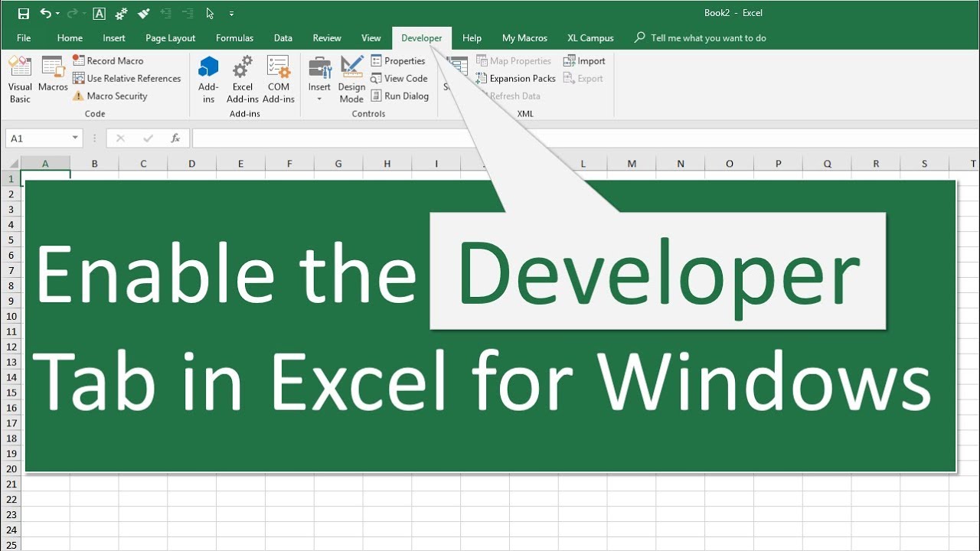Toggle Use Relative References

(x=126, y=78)
